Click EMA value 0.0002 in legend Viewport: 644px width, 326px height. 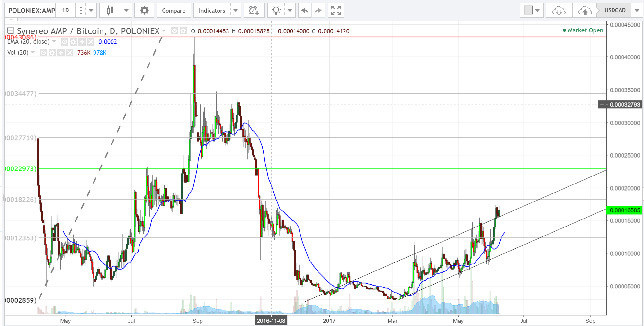pos(108,42)
